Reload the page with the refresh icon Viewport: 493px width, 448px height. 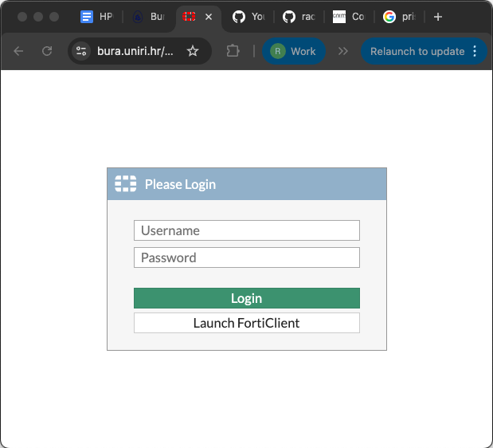pyautogui.click(x=47, y=51)
